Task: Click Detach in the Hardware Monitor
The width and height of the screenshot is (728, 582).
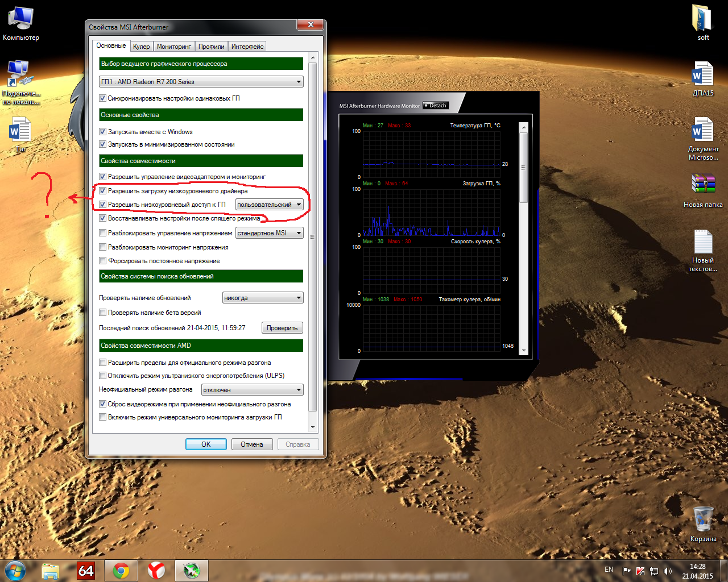Action: (436, 105)
